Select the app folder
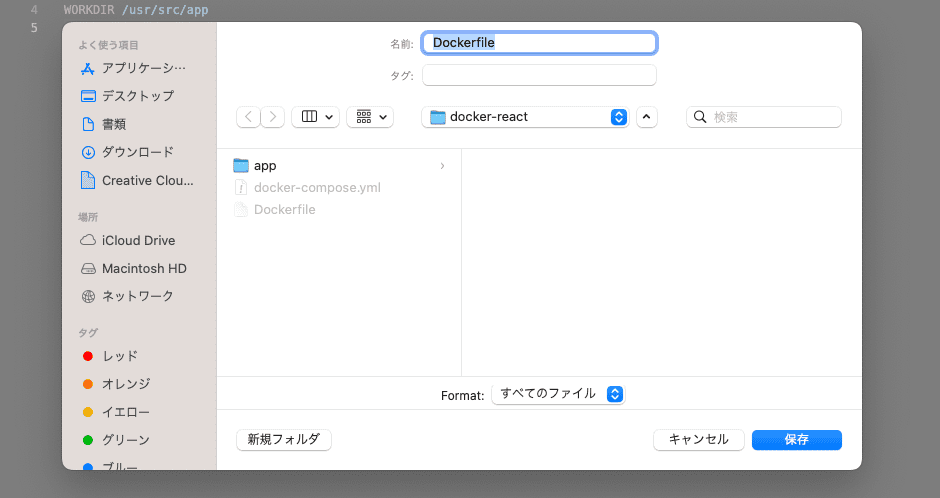The image size is (940, 498). [x=265, y=165]
